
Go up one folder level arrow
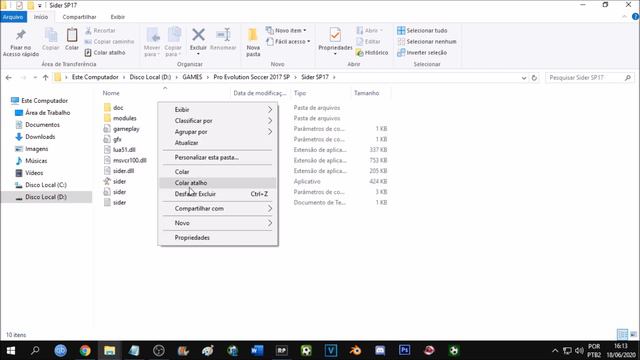click(x=45, y=78)
